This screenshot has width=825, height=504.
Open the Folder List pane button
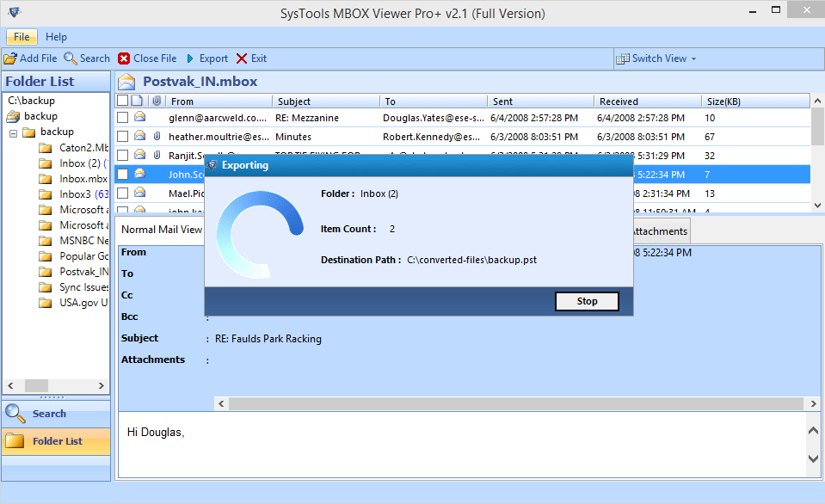click(x=56, y=441)
